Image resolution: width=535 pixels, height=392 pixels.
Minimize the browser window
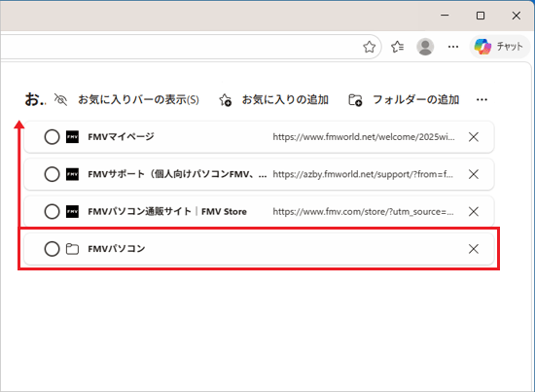click(445, 16)
